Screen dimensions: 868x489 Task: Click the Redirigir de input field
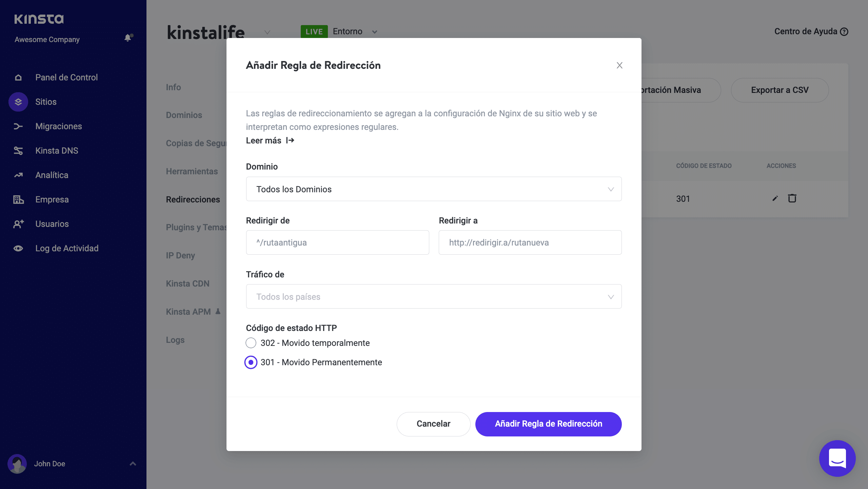[x=337, y=242]
